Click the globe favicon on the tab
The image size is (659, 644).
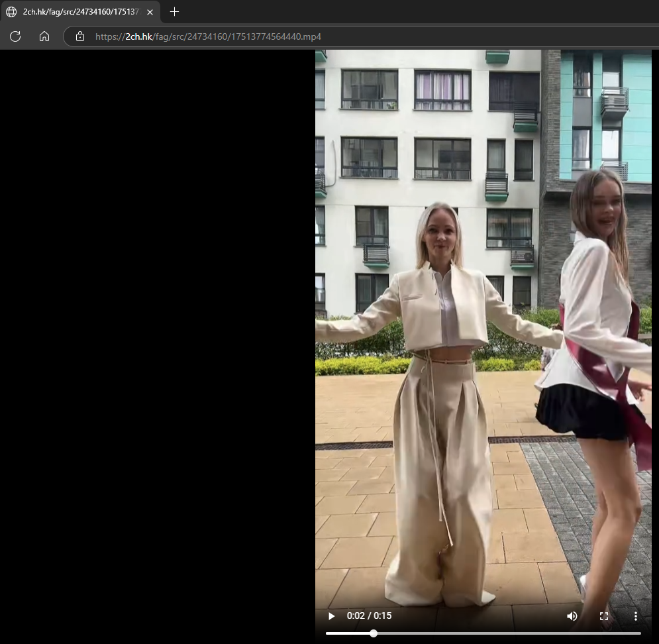click(x=11, y=12)
